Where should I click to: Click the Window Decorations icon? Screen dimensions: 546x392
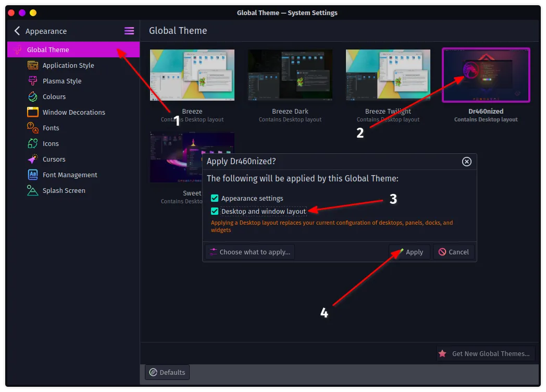pos(33,112)
